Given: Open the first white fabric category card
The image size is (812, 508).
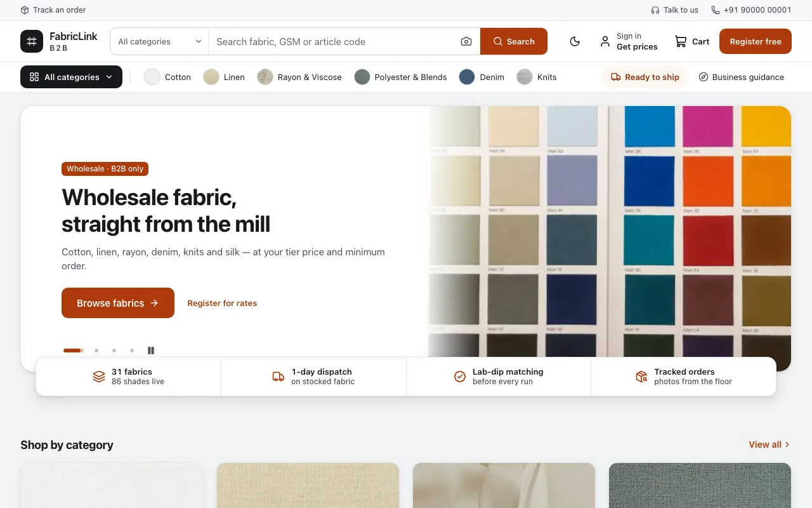Looking at the screenshot, I should [x=112, y=485].
